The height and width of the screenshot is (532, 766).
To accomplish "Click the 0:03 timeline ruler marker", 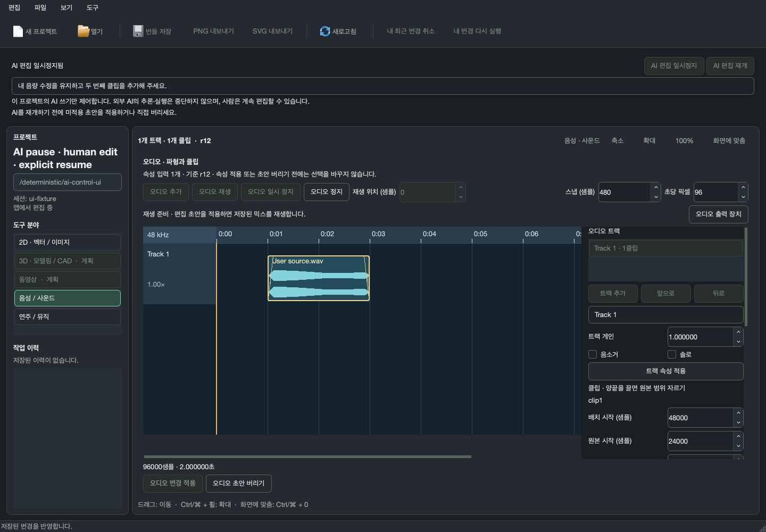I will point(378,234).
